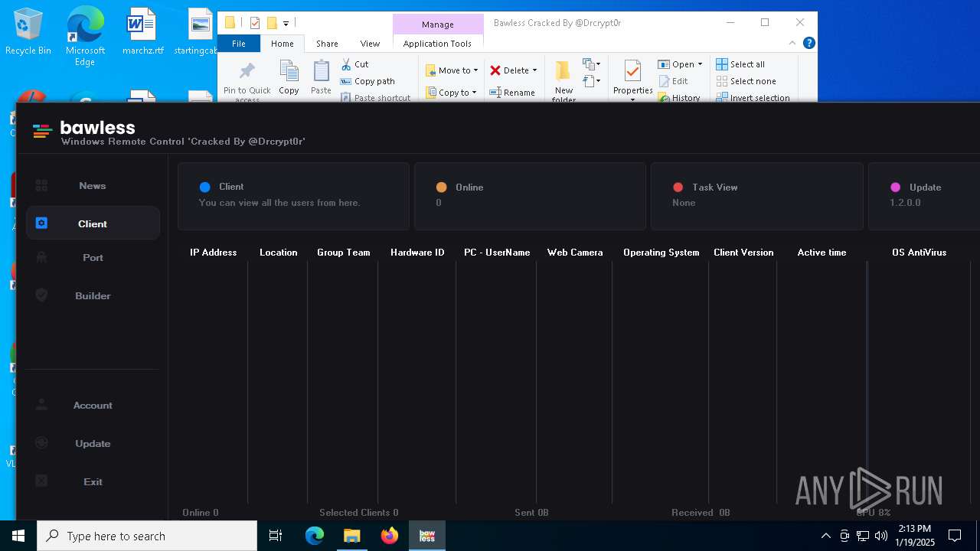The height and width of the screenshot is (551, 980).
Task: Expand Delete dropdown arrow in Explorer
Action: coord(534,70)
